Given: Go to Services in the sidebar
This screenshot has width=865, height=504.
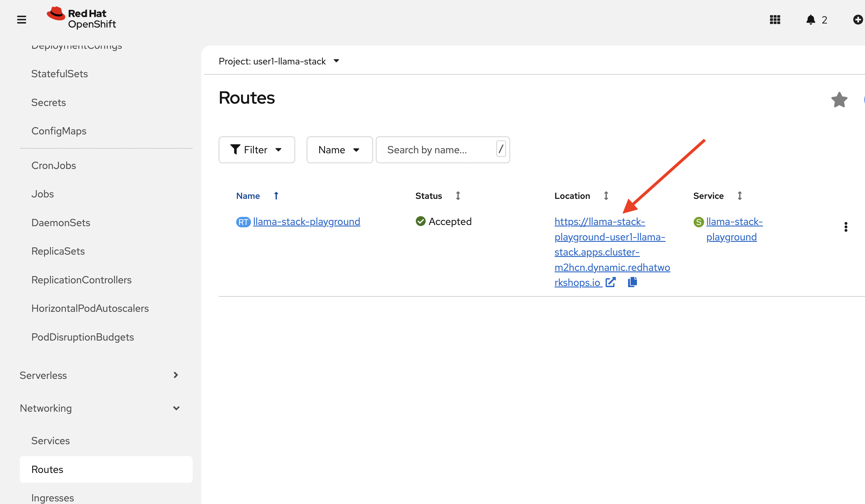Looking at the screenshot, I should coord(51,440).
